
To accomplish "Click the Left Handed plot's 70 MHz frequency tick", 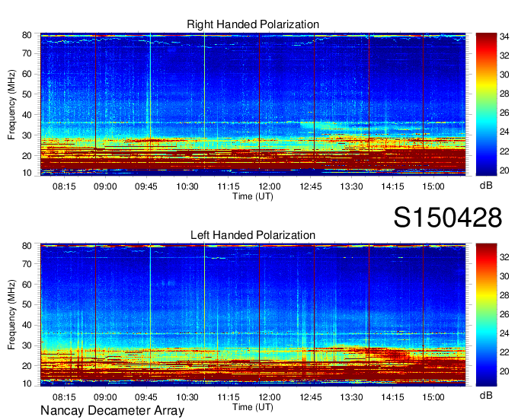I will [27, 264].
